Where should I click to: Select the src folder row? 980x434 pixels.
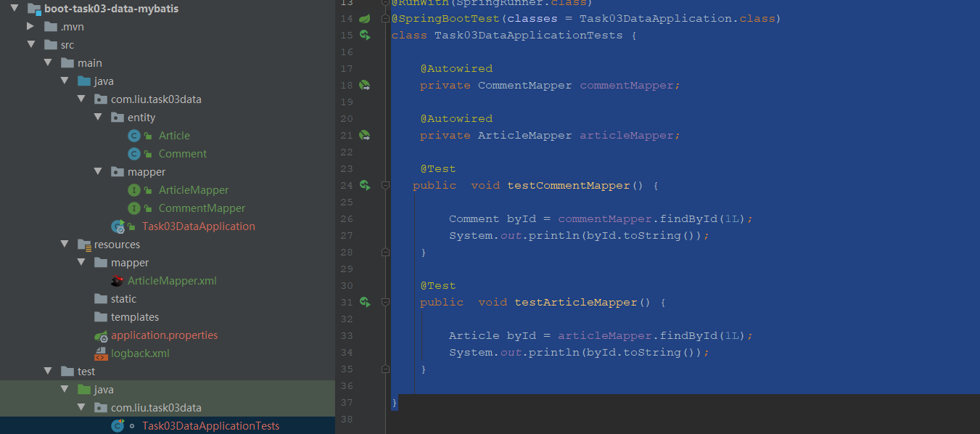pos(168,45)
